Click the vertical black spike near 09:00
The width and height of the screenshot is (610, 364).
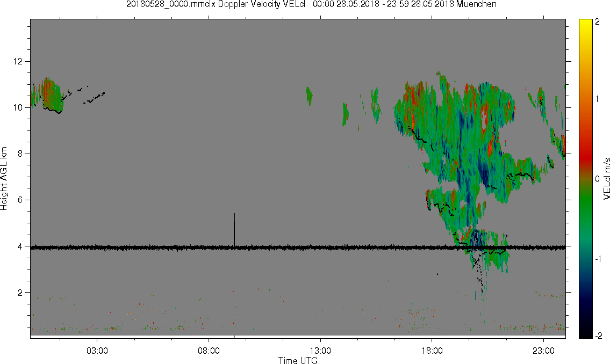[x=234, y=229]
